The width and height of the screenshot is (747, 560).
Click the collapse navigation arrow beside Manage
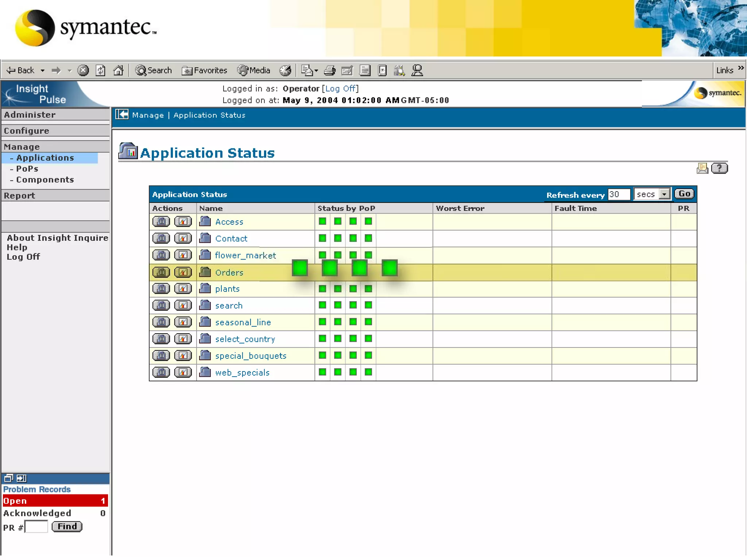pos(122,115)
